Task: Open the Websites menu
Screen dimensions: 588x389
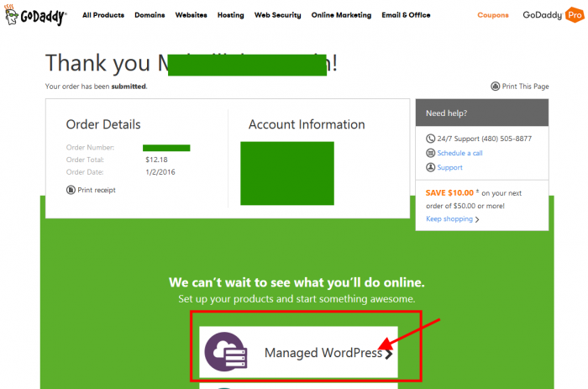Action: point(191,15)
